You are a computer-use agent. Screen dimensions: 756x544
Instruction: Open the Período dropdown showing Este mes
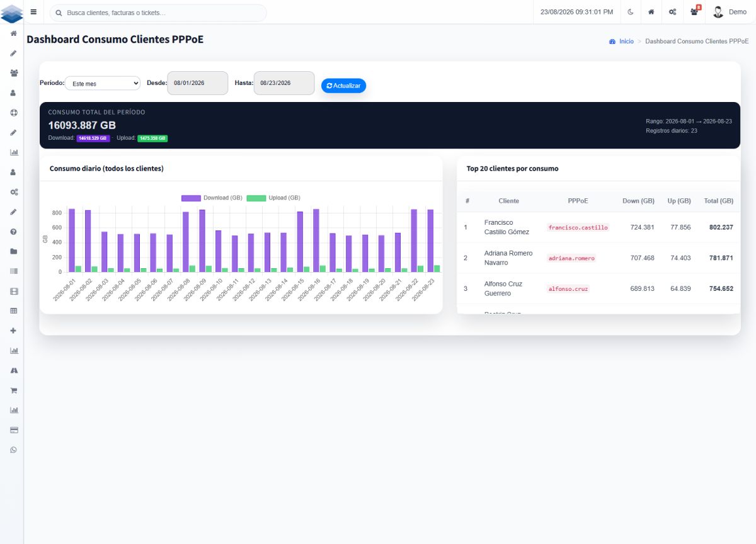click(103, 83)
